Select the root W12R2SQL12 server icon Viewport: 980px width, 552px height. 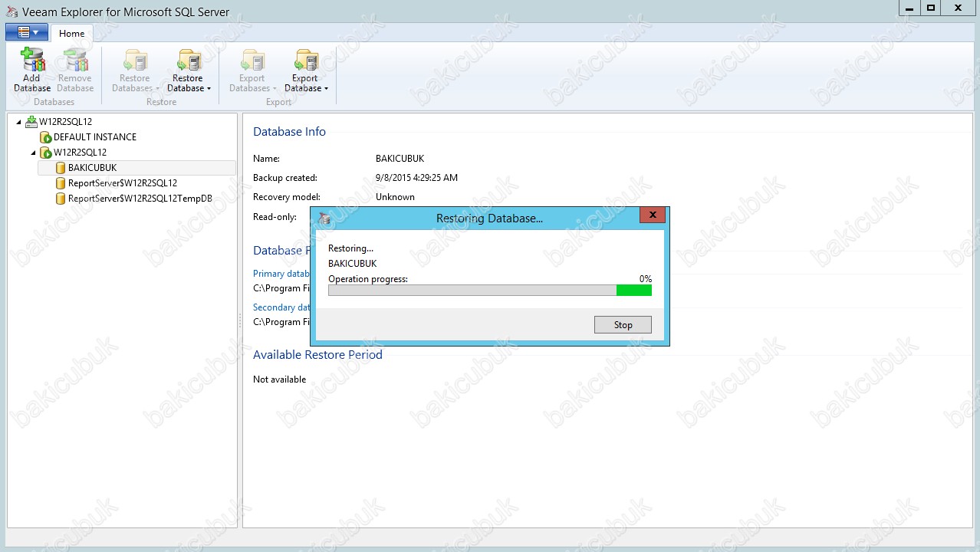[x=31, y=121]
